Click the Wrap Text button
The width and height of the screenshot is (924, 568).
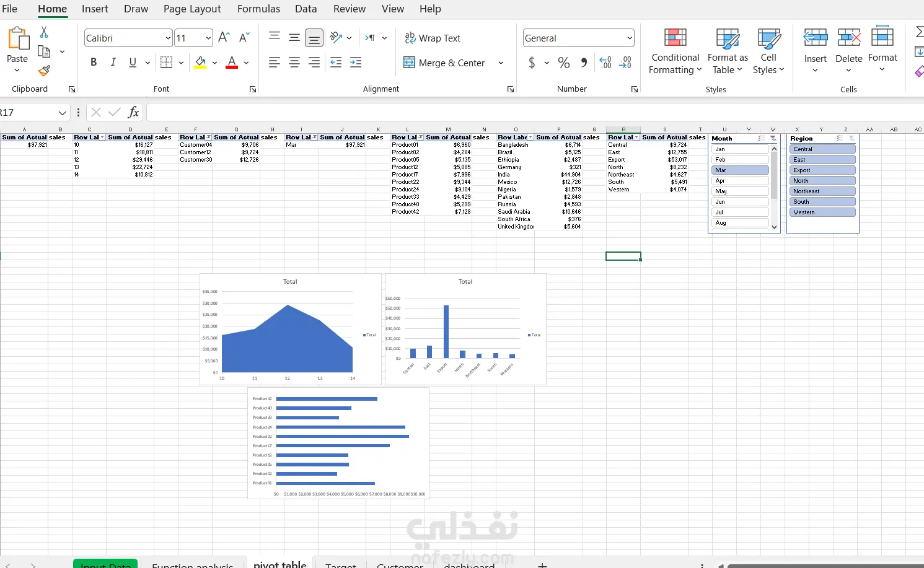coord(433,38)
